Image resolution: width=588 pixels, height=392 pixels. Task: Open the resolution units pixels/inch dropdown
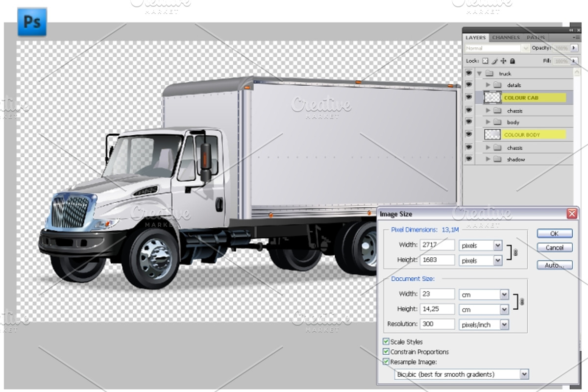coord(504,324)
